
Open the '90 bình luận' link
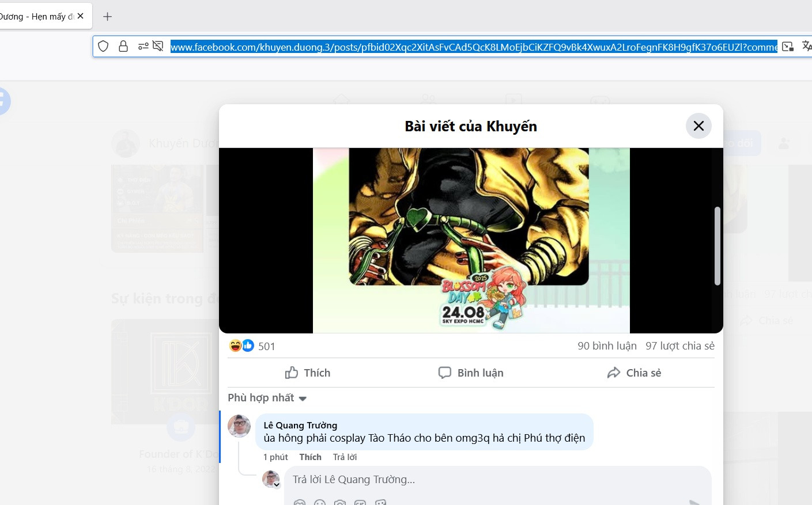click(x=607, y=346)
